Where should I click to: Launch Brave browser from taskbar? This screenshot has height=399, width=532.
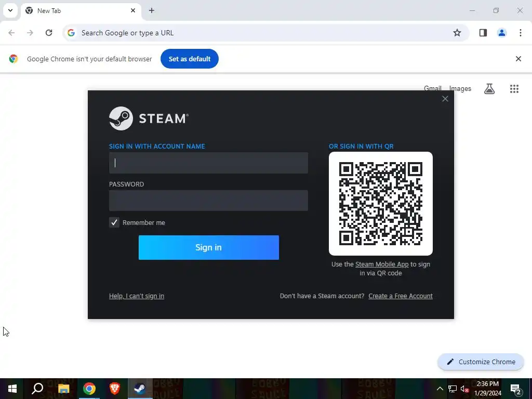(x=115, y=389)
